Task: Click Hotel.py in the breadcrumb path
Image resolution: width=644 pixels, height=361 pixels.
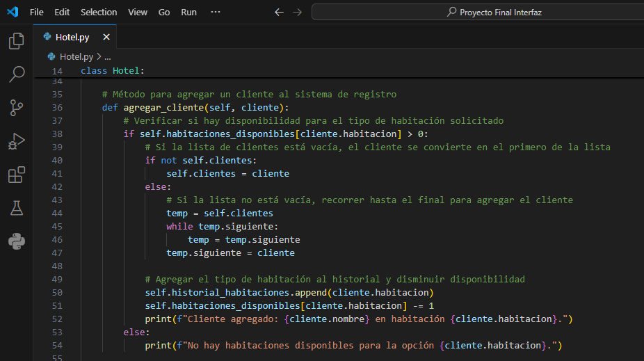Action: (x=76, y=56)
